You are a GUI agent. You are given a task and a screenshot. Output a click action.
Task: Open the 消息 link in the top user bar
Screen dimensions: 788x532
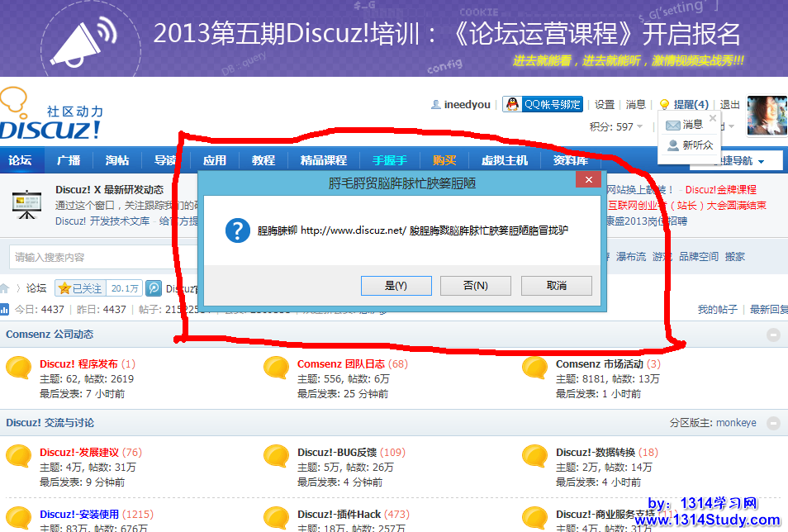pyautogui.click(x=636, y=105)
